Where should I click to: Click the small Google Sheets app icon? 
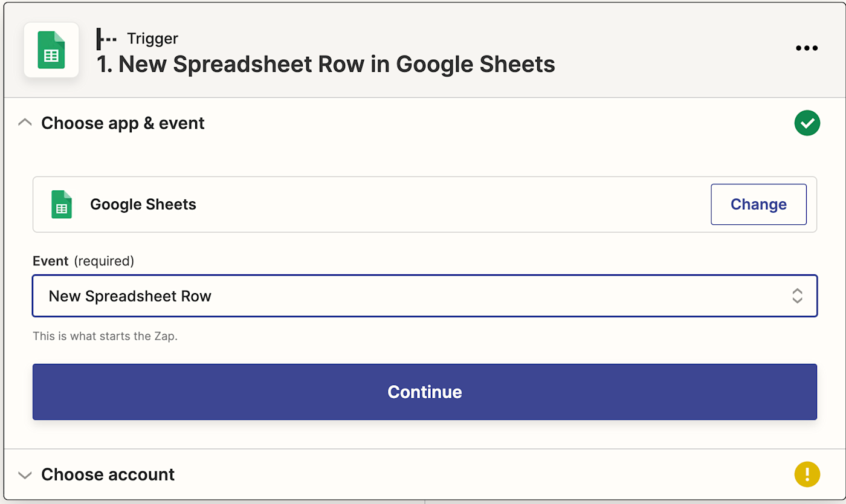[x=61, y=204]
